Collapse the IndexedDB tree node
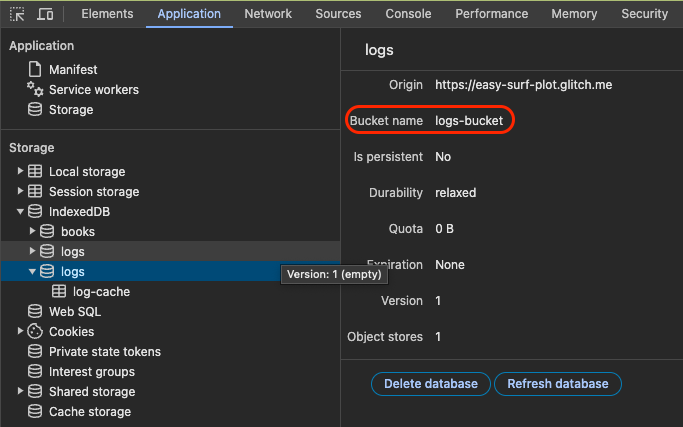This screenshot has width=683, height=427. (20, 212)
